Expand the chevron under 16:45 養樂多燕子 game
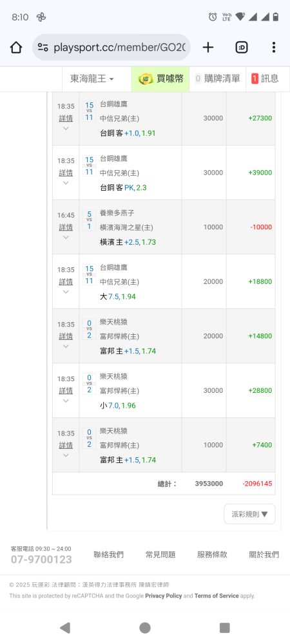Image resolution: width=290 pixels, height=644 pixels. click(66, 238)
